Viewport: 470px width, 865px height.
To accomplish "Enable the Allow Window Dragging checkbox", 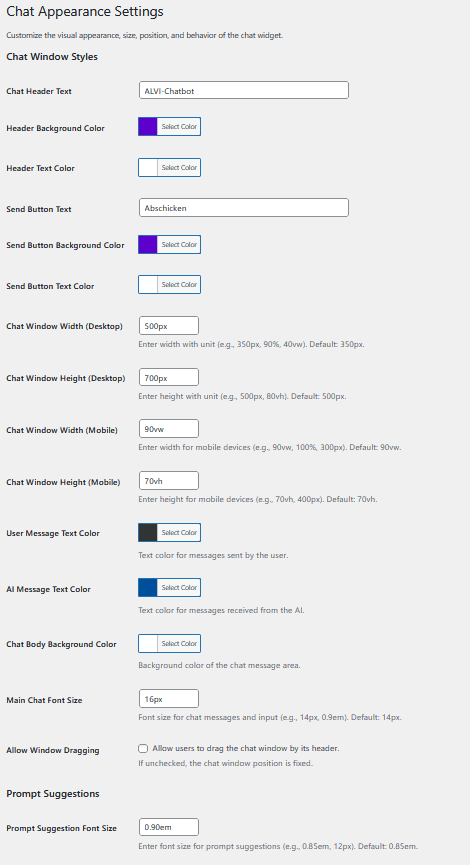I will [x=143, y=749].
